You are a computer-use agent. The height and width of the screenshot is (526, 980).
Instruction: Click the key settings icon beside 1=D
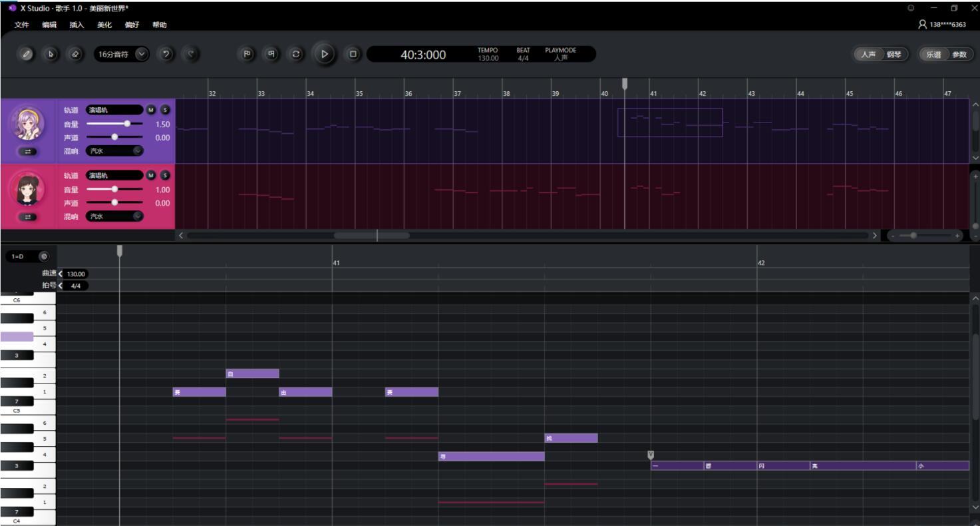click(x=44, y=256)
